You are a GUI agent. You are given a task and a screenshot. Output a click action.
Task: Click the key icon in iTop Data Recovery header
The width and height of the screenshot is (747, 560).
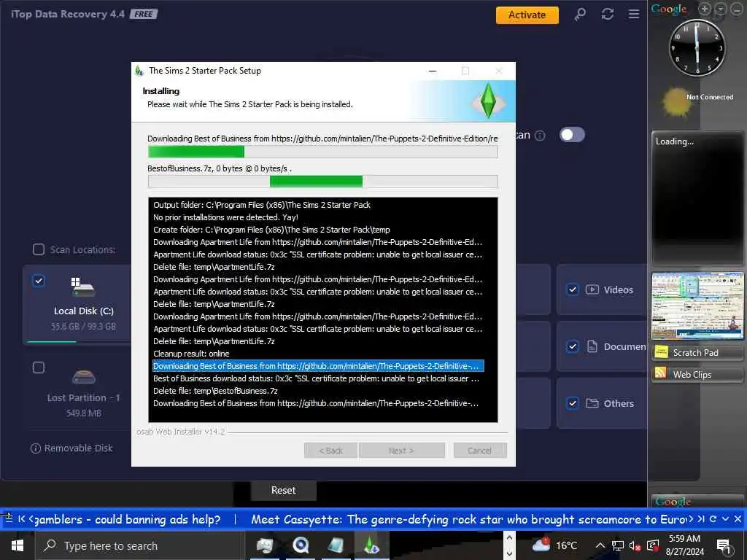[x=580, y=15]
